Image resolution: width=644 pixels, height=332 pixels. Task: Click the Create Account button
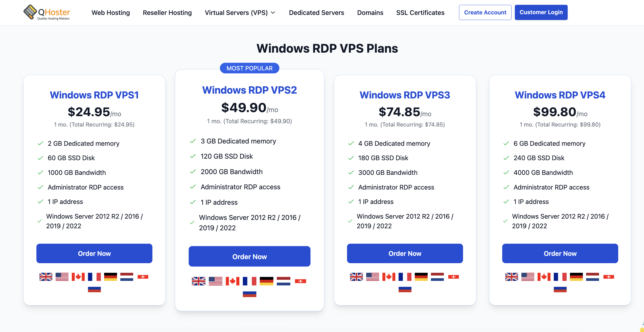485,12
